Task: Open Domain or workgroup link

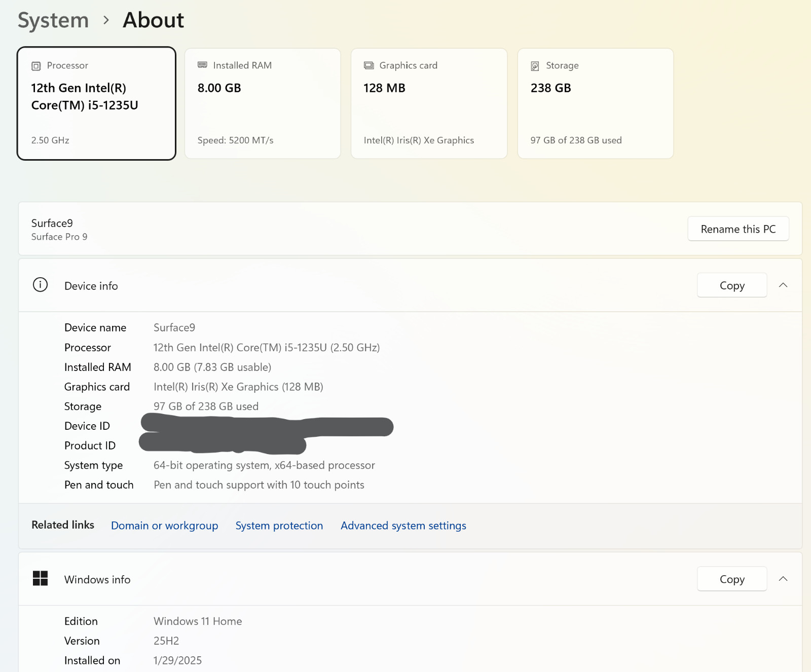Action: point(165,526)
